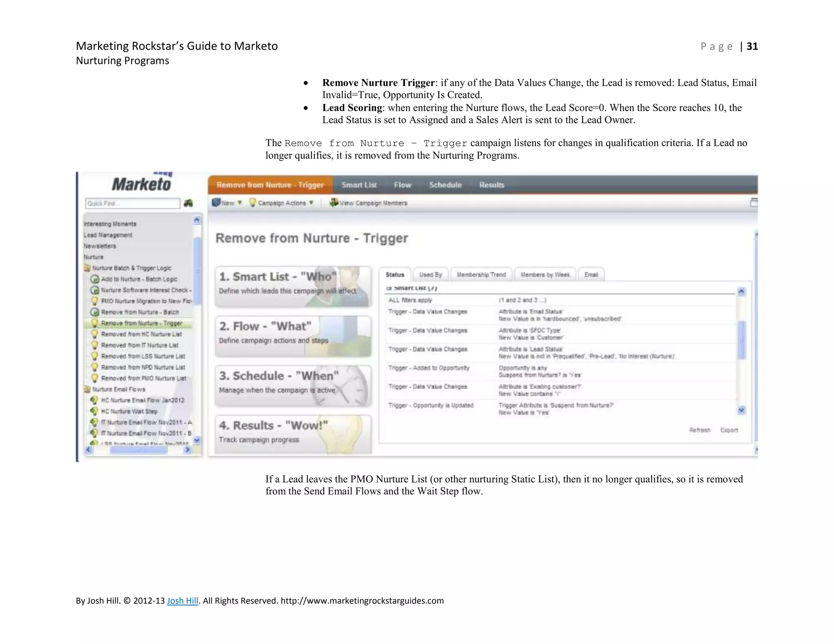834x644 pixels.
Task: Open the Campaign Actions dropdown arrow
Action: click(312, 203)
